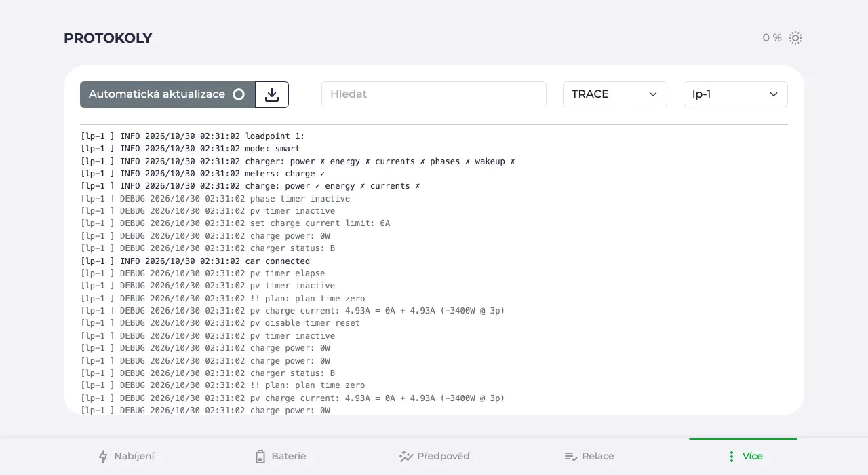Image resolution: width=868 pixels, height=475 pixels.
Task: Open the lp-1 area filter dropdown
Action: (736, 94)
